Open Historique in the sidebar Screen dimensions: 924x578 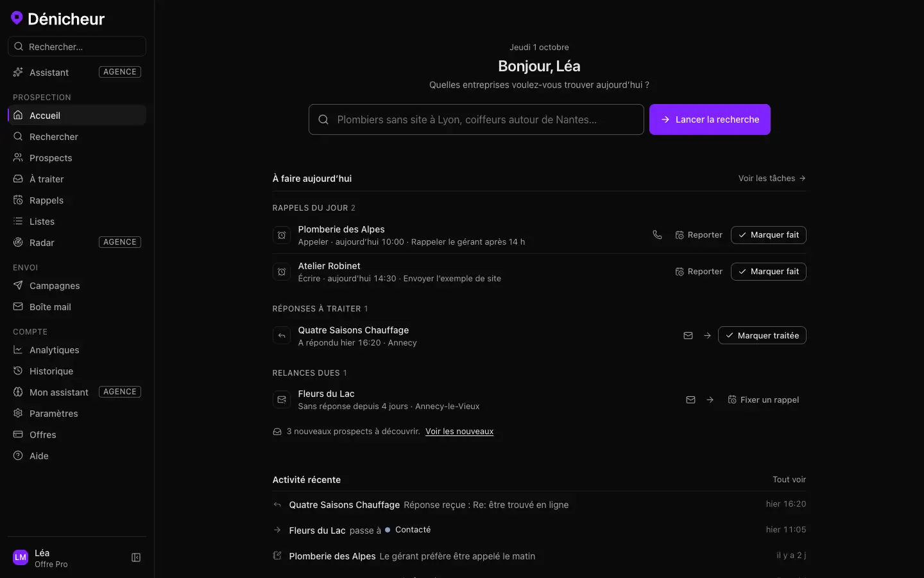point(77,371)
